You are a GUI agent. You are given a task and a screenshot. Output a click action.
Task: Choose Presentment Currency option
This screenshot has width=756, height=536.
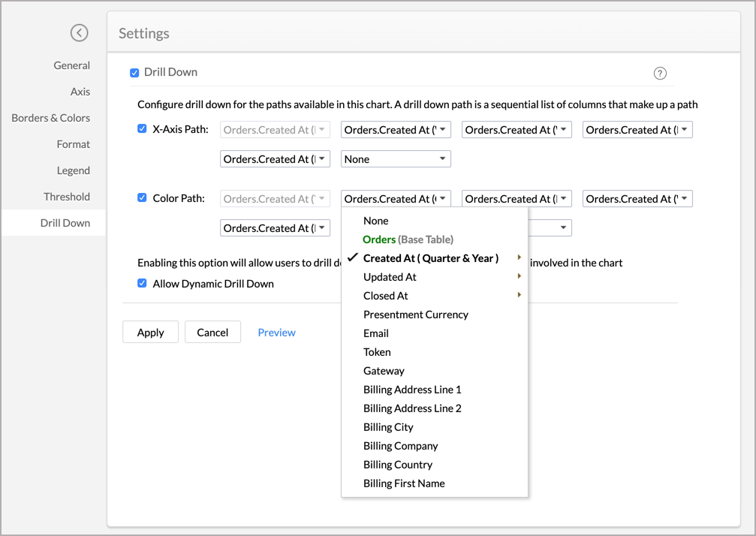pyautogui.click(x=415, y=315)
